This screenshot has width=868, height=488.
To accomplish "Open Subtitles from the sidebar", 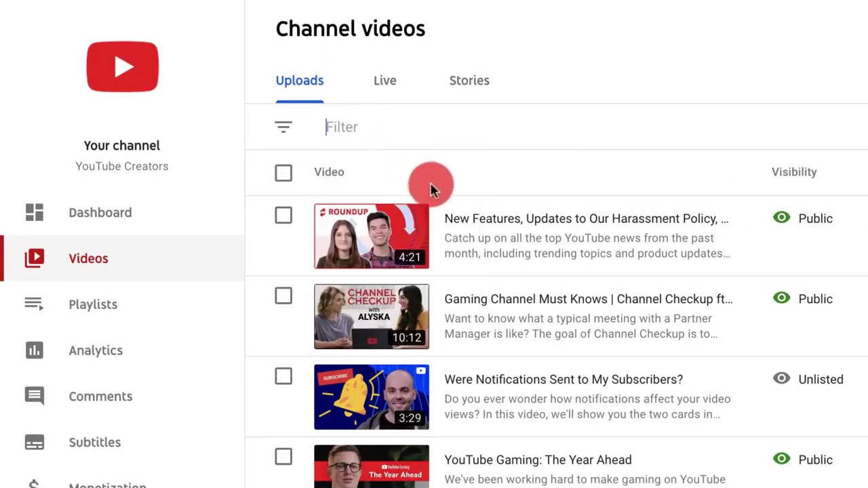I will click(x=95, y=443).
